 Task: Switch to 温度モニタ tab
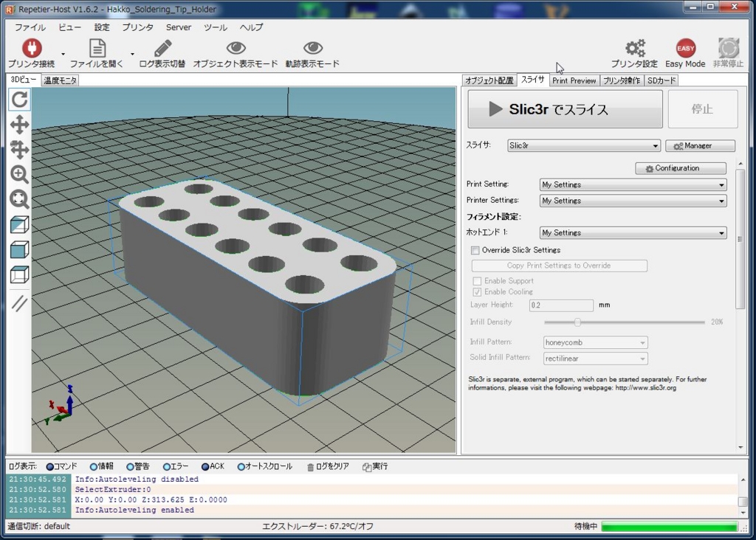pyautogui.click(x=61, y=80)
